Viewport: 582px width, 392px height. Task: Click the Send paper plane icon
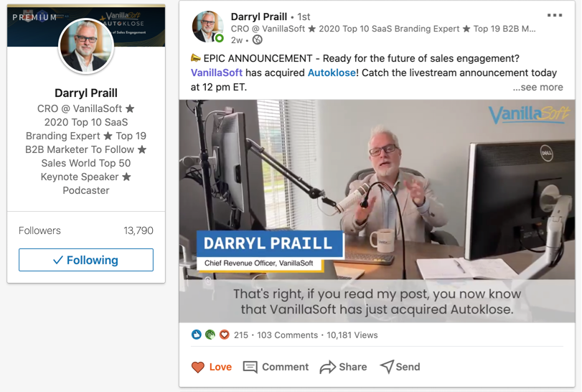[x=386, y=367]
